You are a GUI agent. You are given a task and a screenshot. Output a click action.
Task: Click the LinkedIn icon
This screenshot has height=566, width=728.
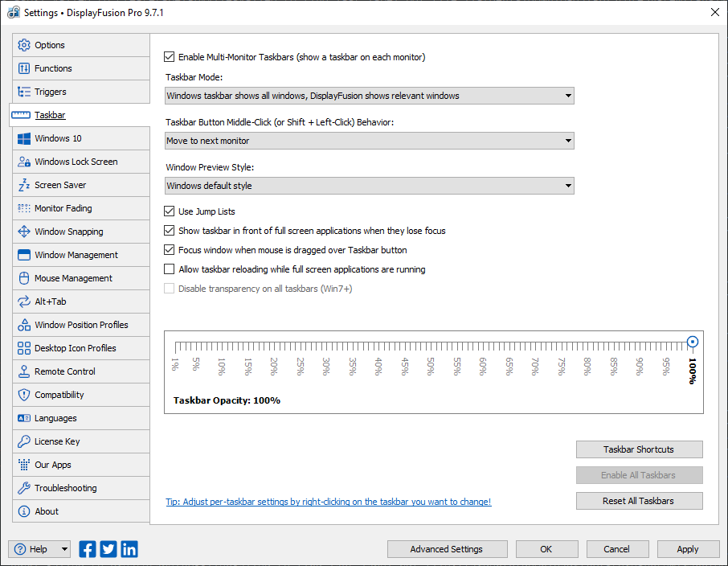pos(129,549)
